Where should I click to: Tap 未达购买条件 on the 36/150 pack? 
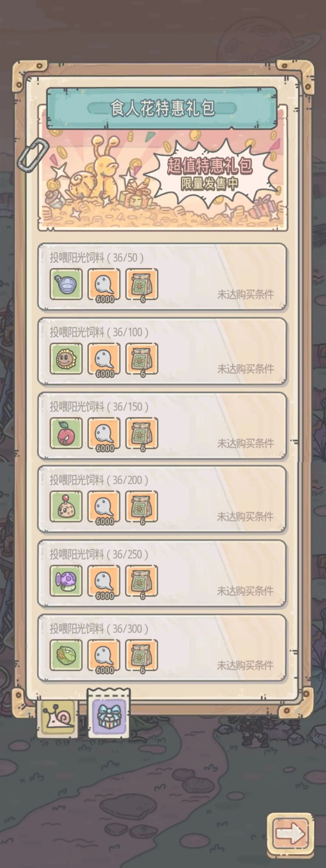(x=245, y=443)
